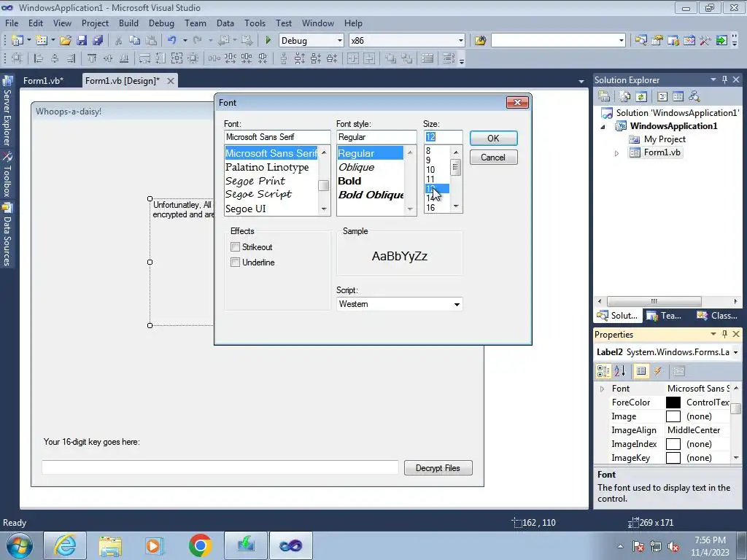This screenshot has height=560, width=747.
Task: Open the Properties Window toolbar icon
Action: (x=657, y=41)
